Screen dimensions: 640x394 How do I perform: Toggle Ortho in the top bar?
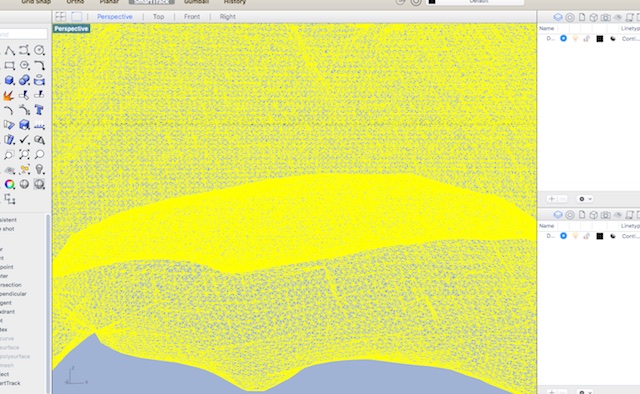(75, 2)
